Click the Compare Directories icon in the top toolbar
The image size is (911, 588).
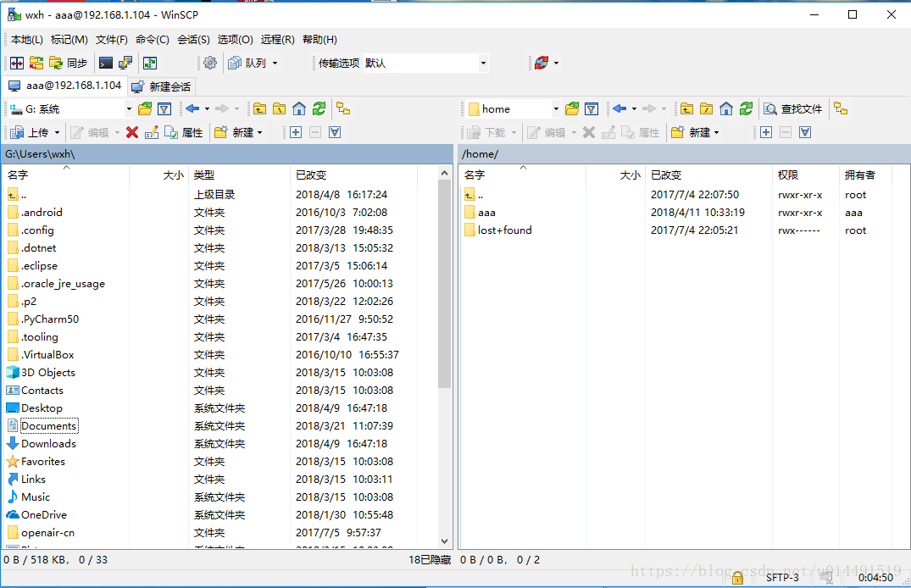[17, 63]
